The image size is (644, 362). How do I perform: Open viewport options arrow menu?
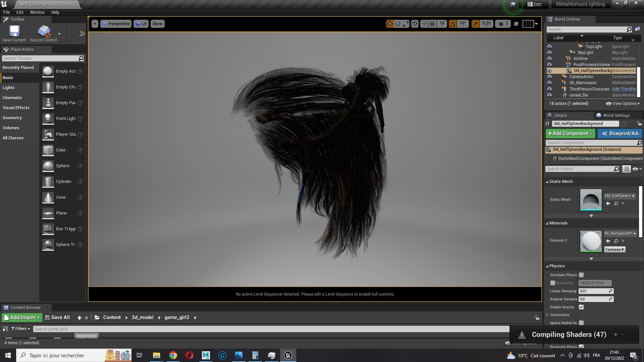coord(95,24)
